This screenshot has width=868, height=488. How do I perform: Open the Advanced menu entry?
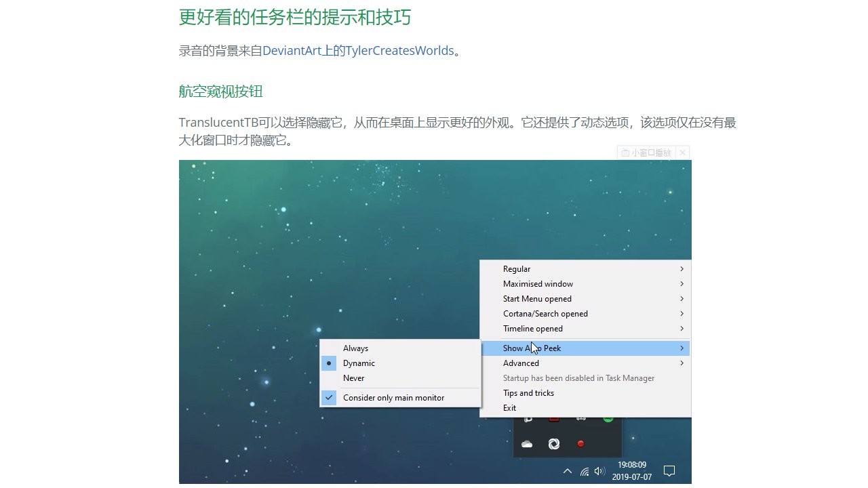coord(585,363)
